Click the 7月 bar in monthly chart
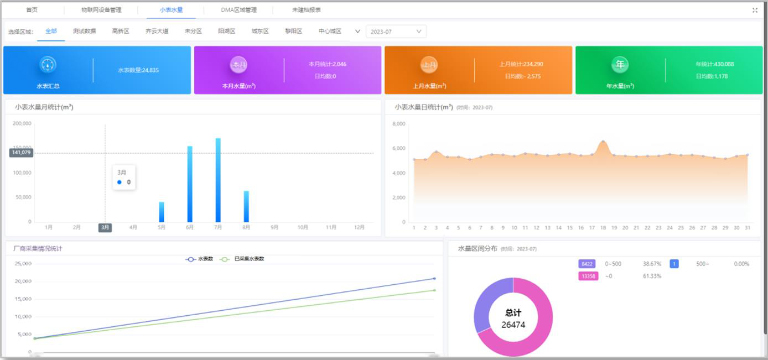The width and height of the screenshot is (768, 360). 218,180
